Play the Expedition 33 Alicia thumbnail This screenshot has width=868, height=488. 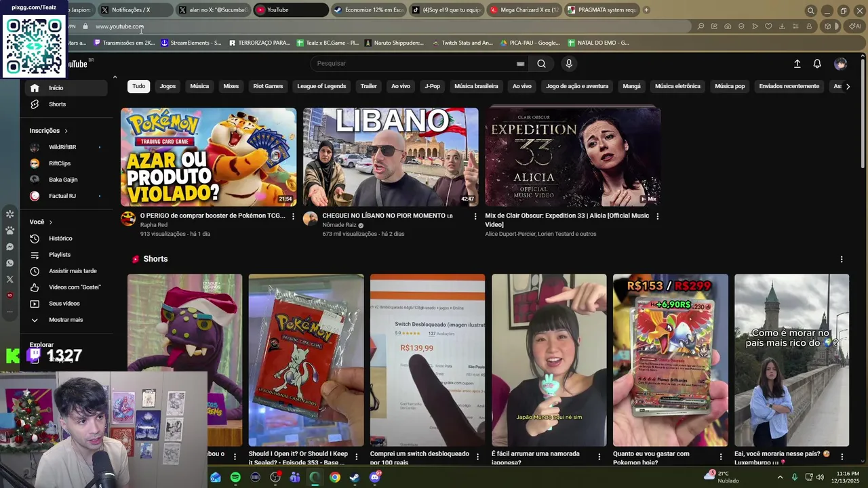click(x=573, y=157)
